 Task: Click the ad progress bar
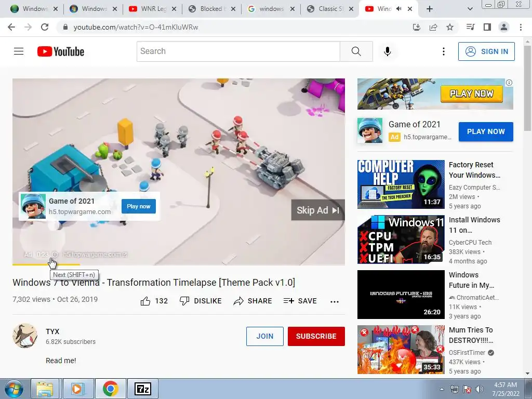point(179,264)
